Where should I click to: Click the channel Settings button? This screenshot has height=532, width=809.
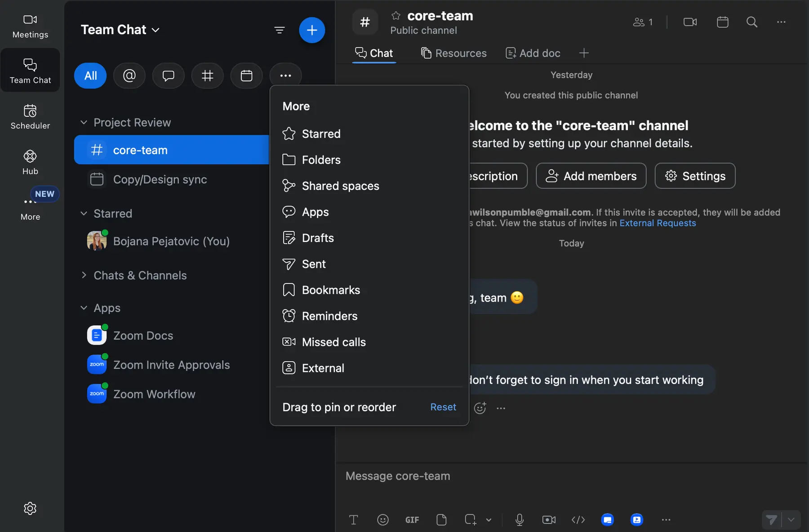click(695, 176)
